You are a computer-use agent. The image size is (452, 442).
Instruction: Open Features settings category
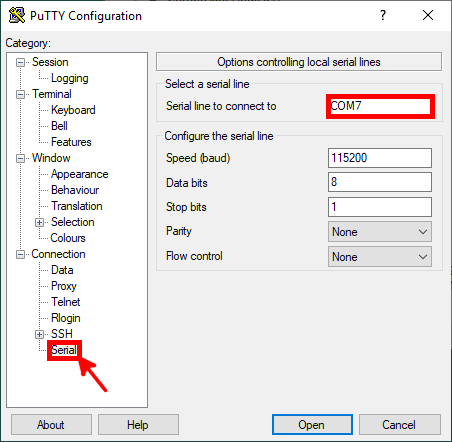pos(71,142)
